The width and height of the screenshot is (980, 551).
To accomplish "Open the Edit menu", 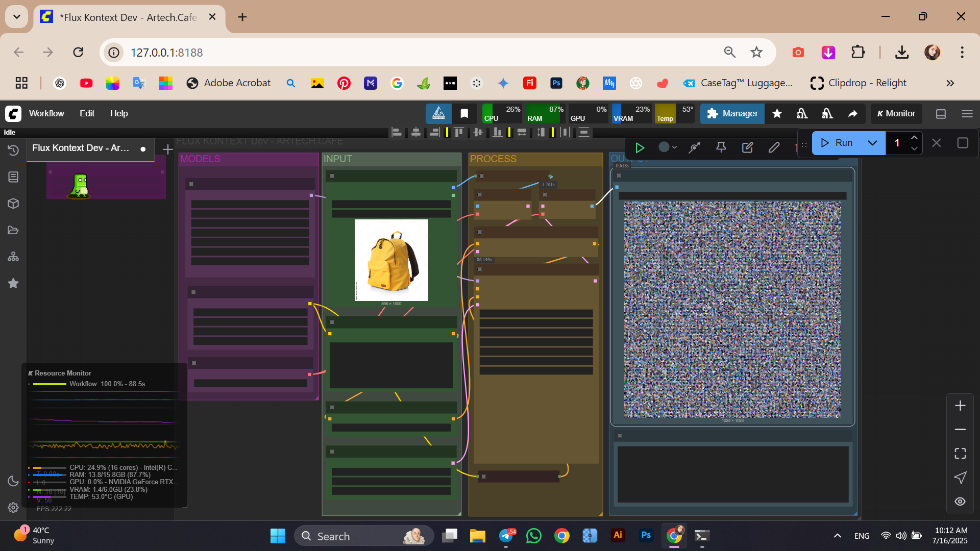I will point(87,113).
